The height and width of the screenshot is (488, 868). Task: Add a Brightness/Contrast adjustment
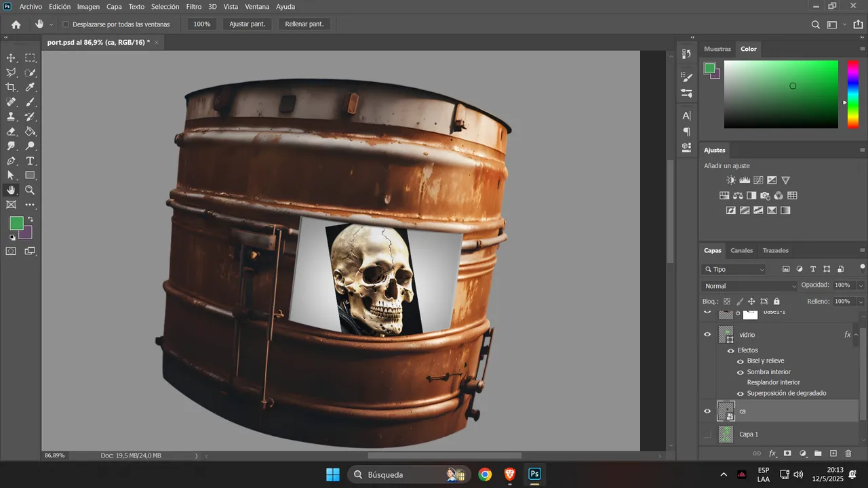pyautogui.click(x=731, y=180)
